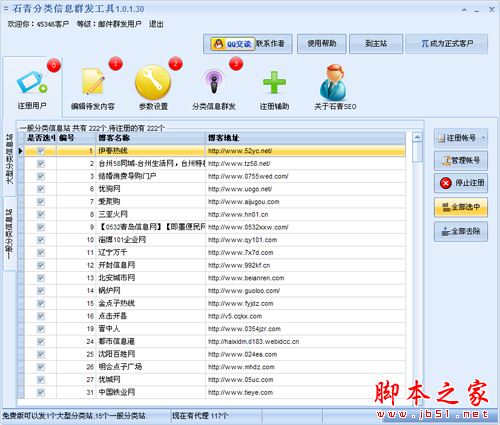Image resolution: width=500 pixels, height=425 pixels.
Task: Sort by 博客地址 column header
Action: pos(305,138)
